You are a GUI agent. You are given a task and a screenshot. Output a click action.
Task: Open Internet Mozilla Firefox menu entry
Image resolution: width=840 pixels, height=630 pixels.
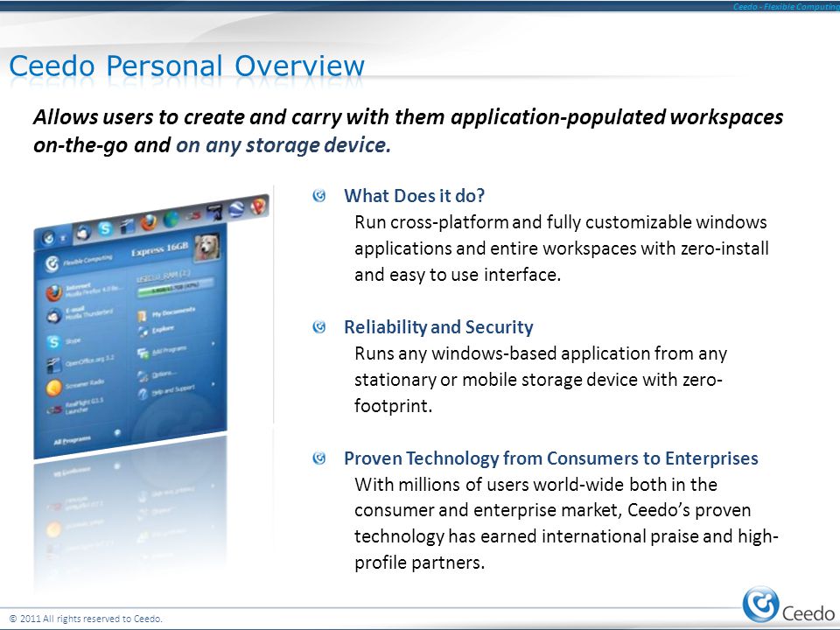[x=85, y=292]
